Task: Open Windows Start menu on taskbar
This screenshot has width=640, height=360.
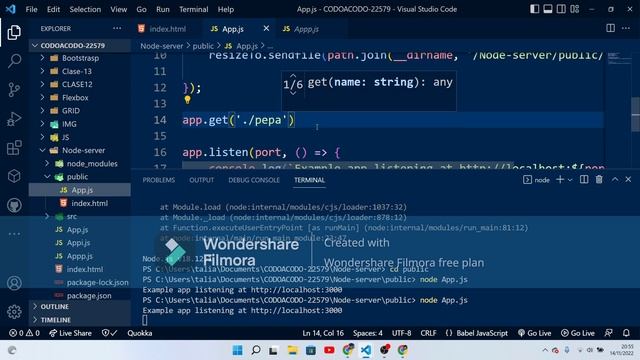Action: [x=237, y=350]
